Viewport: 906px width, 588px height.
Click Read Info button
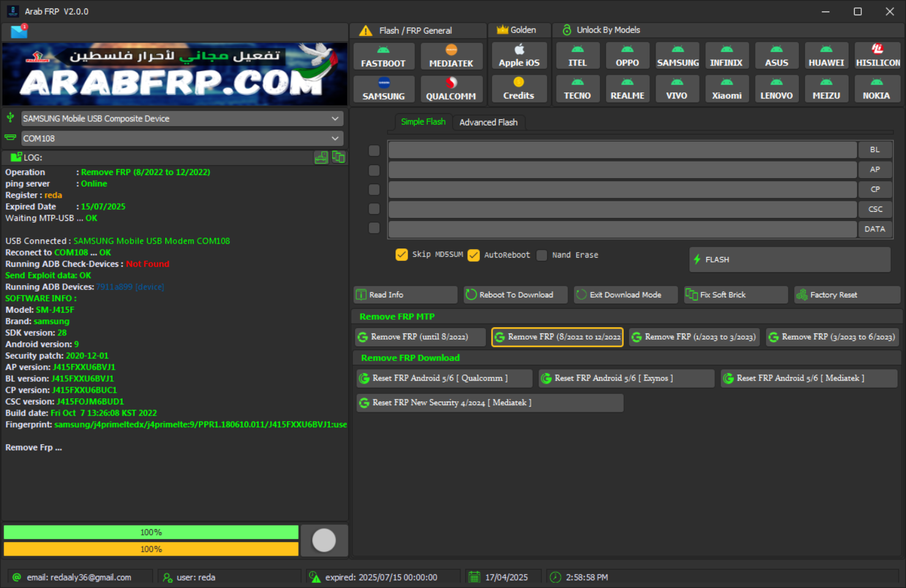tap(405, 295)
